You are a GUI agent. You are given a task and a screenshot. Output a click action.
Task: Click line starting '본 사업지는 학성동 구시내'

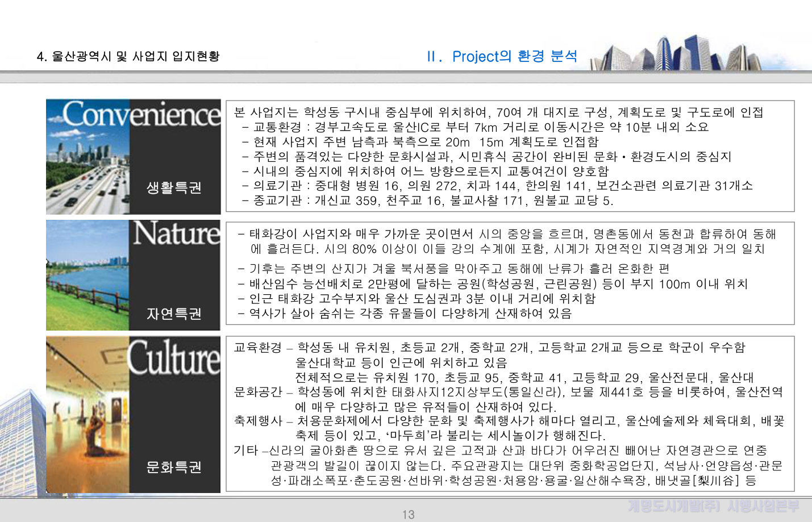point(498,112)
